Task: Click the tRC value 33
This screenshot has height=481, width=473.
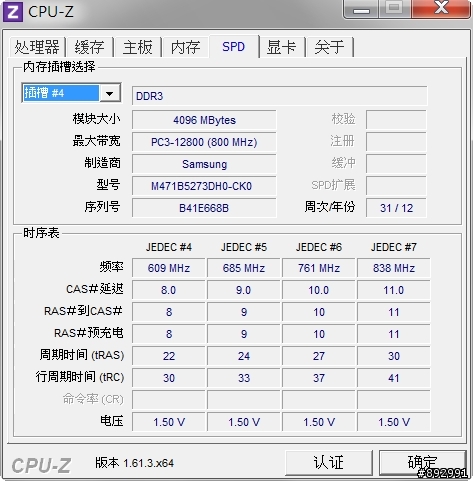Action: [x=244, y=378]
